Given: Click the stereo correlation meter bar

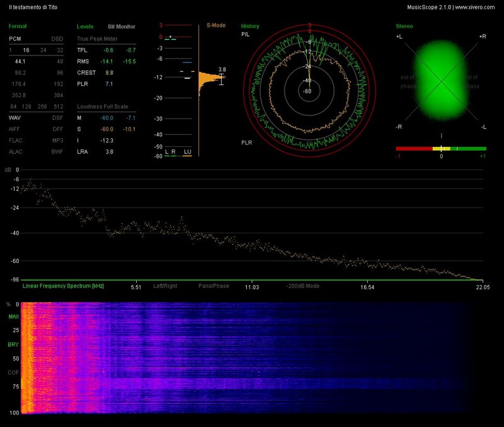Looking at the screenshot, I should pyautogui.click(x=441, y=149).
